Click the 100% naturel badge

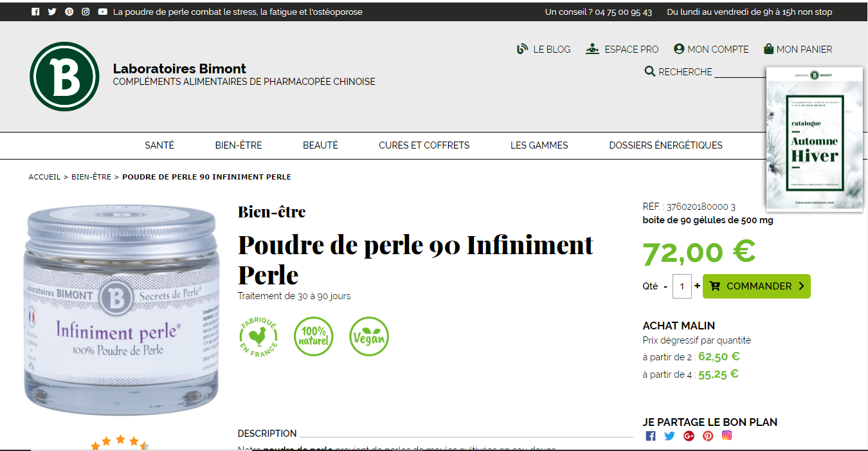[x=314, y=336]
